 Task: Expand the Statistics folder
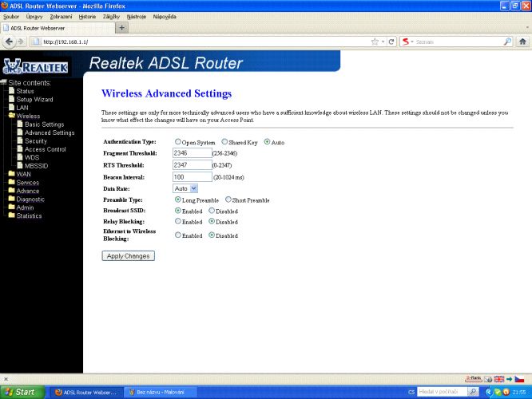pos(11,215)
